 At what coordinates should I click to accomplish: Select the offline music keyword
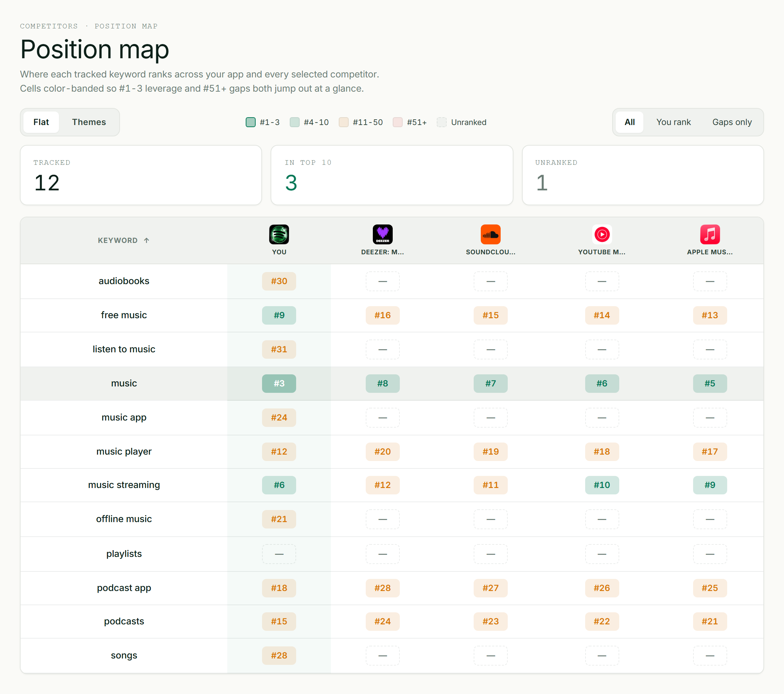tap(124, 519)
